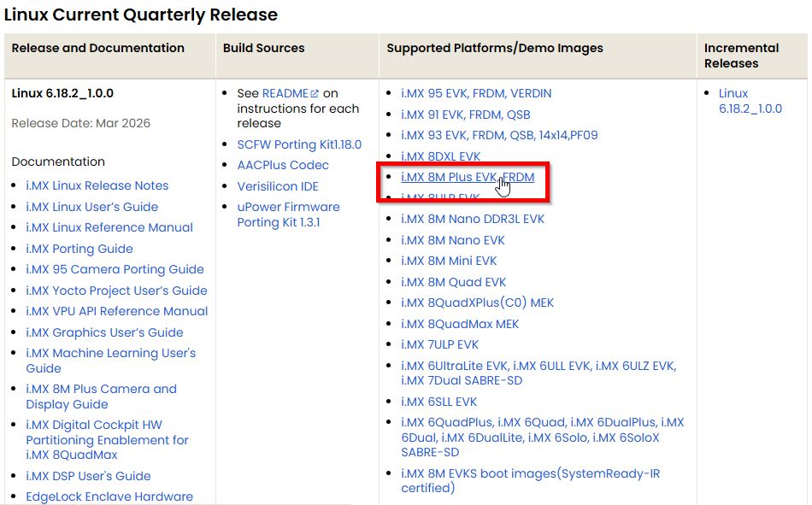Viewport: 812px width, 505px height.
Task: Open i.MX Graphics User's Guide
Action: pos(104,332)
